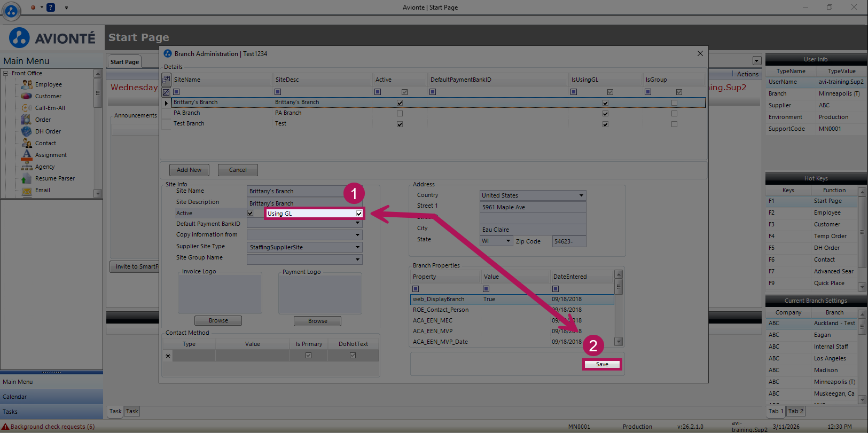Viewport: 868px width, 433px height.
Task: Click the Main Menu tree vertical scrollbar
Action: point(98,133)
